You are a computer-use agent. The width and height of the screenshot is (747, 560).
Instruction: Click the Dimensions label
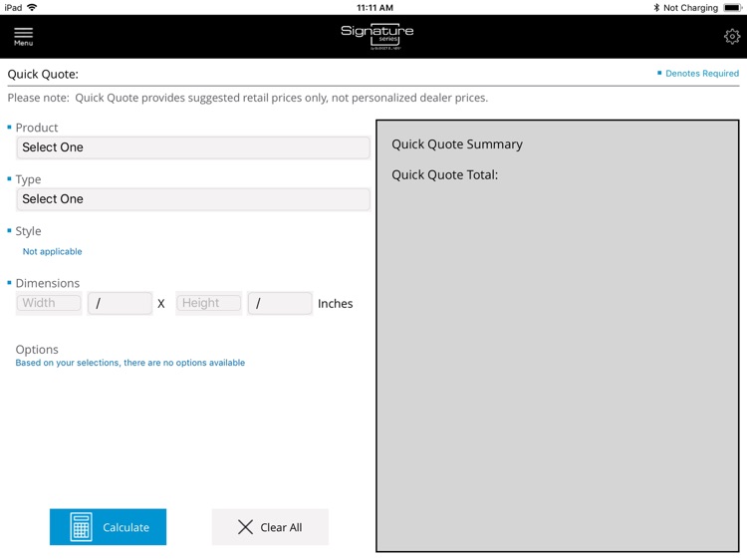click(x=48, y=283)
